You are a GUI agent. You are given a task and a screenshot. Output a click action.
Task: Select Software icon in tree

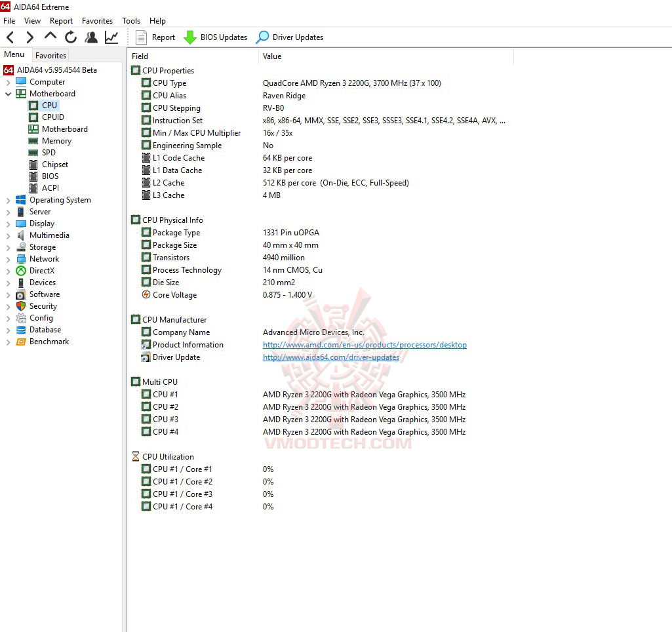pyautogui.click(x=21, y=294)
